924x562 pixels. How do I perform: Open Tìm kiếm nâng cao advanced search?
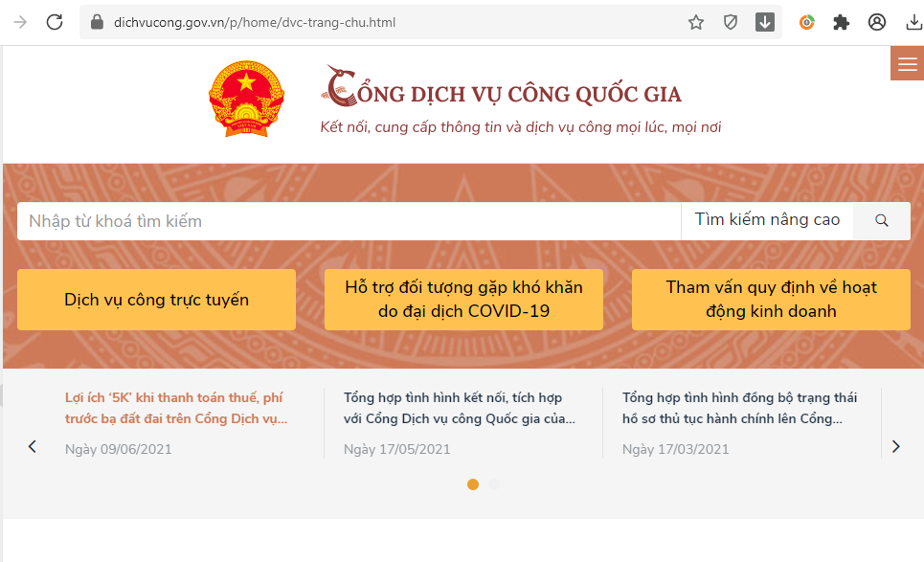767,220
